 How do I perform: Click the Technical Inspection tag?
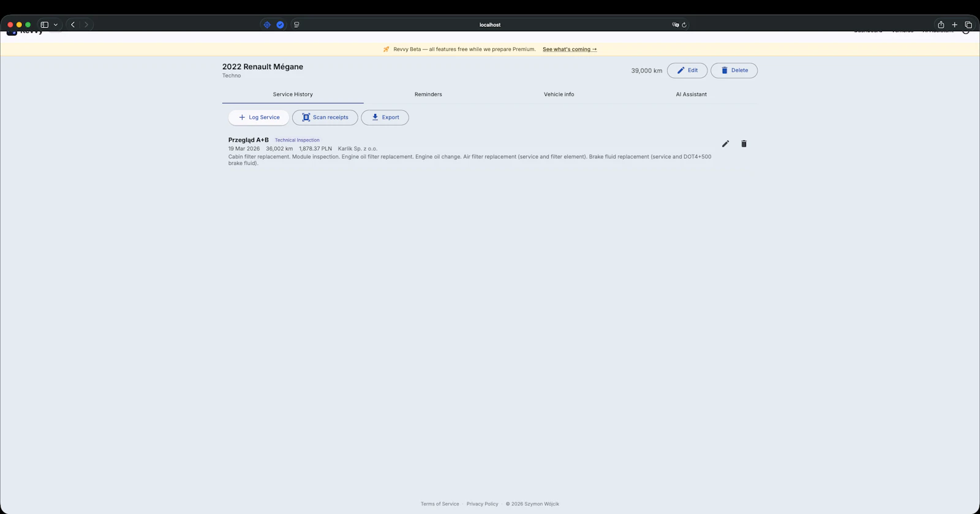[297, 140]
